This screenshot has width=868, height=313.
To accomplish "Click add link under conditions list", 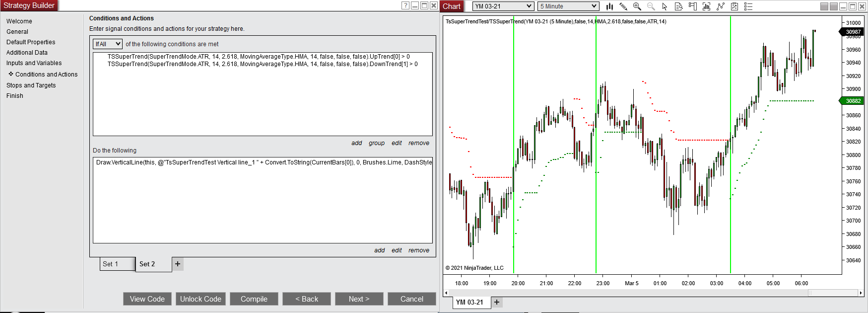I will (357, 143).
